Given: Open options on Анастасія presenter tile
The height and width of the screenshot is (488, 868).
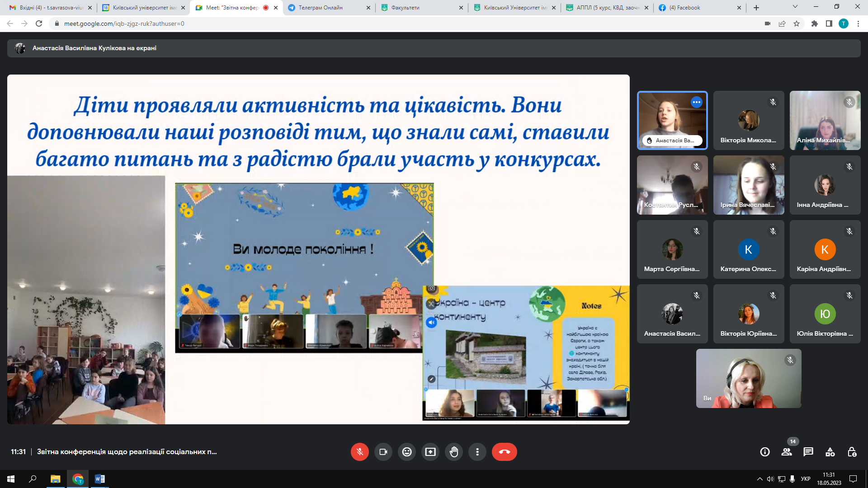Looking at the screenshot, I should (x=697, y=102).
